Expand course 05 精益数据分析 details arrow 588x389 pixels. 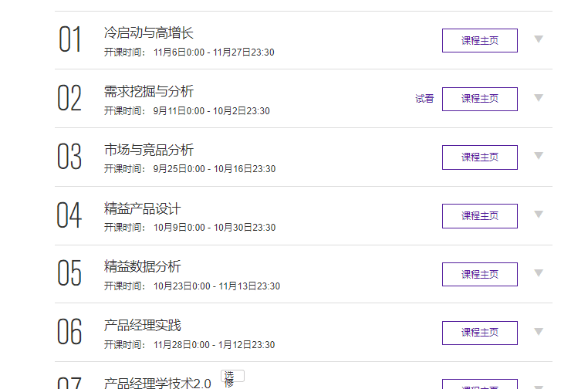(x=539, y=273)
